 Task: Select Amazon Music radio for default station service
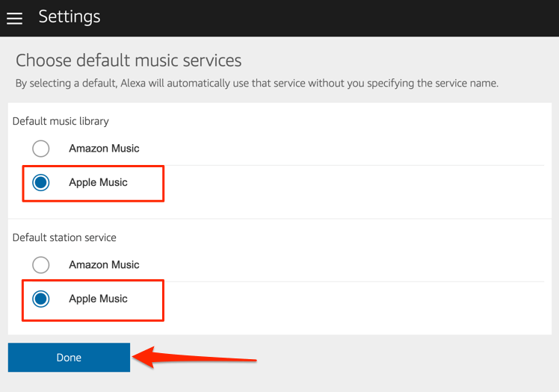41,265
